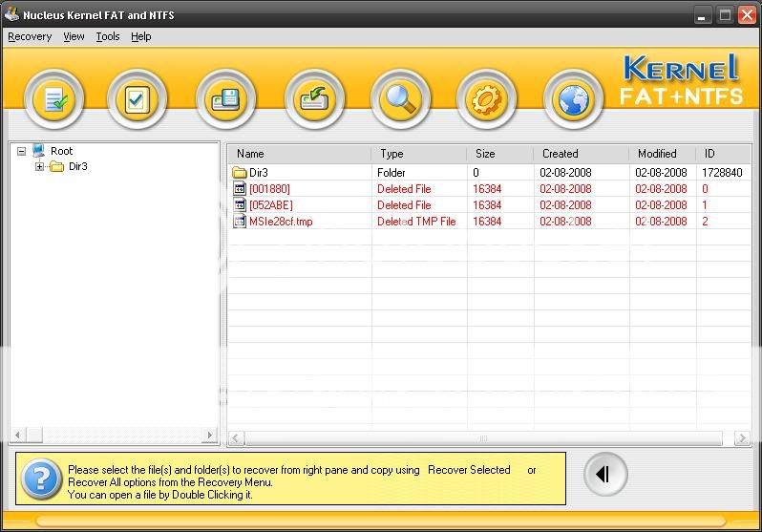Image resolution: width=762 pixels, height=532 pixels.
Task: Open the gear Settings toolbar icon
Action: pos(486,99)
